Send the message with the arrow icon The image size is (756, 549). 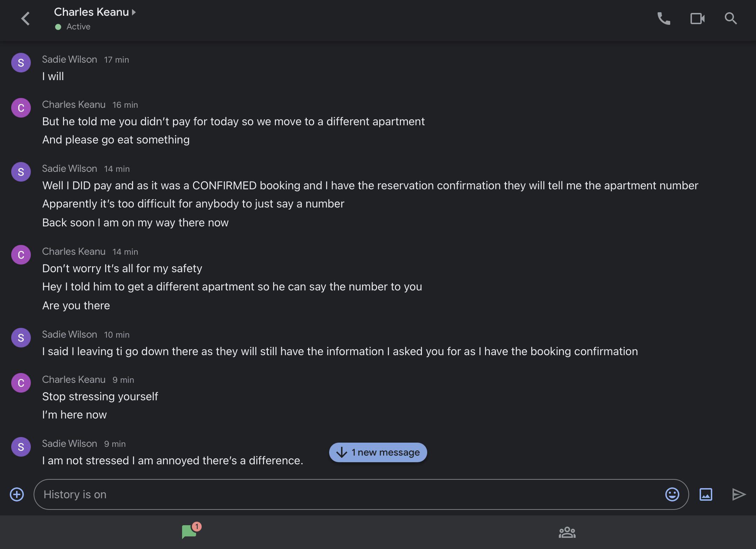pyautogui.click(x=739, y=494)
